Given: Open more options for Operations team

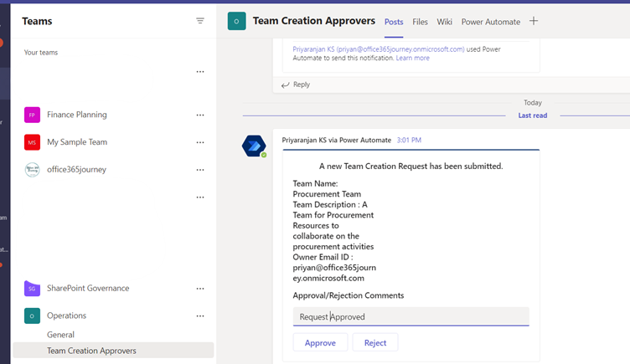Looking at the screenshot, I should coord(200,315).
